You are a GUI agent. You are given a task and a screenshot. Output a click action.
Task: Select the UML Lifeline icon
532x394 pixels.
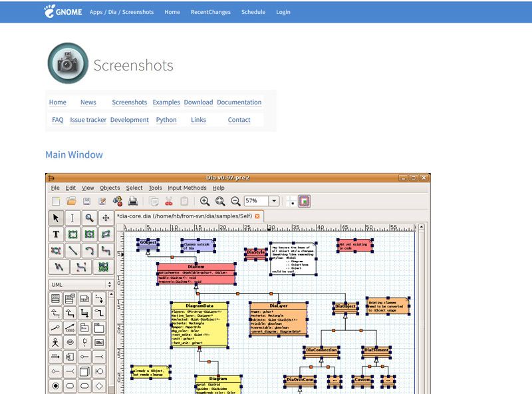pos(84,342)
